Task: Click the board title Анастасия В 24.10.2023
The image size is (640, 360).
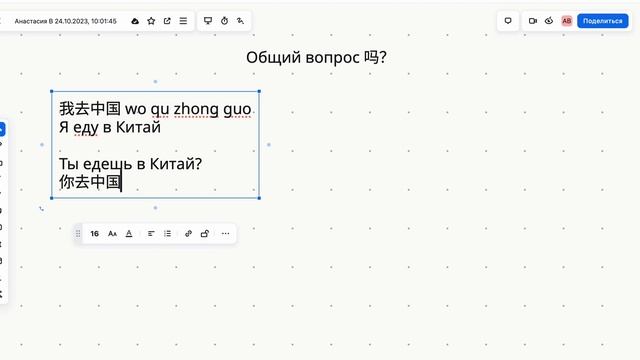Action: 65,21
